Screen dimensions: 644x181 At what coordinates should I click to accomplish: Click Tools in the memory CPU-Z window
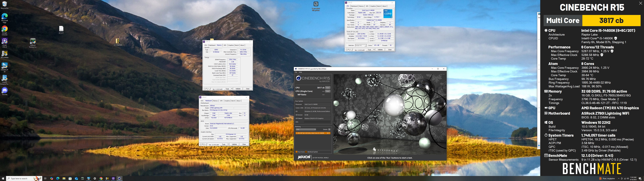[x=227, y=89]
